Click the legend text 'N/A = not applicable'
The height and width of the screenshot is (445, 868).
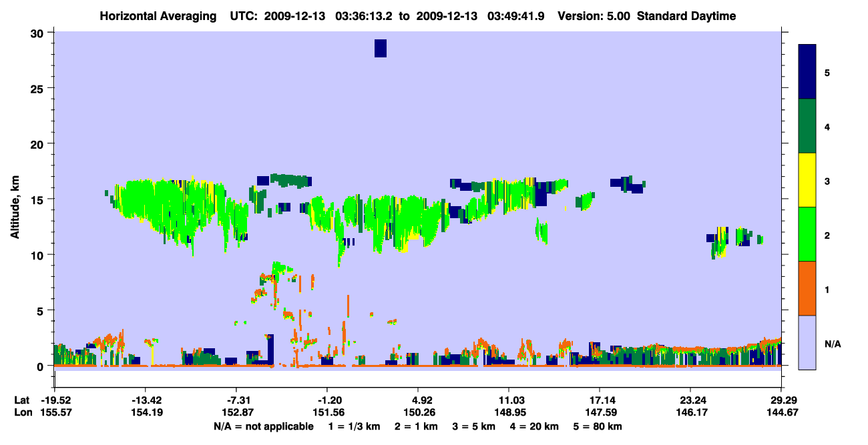(264, 426)
